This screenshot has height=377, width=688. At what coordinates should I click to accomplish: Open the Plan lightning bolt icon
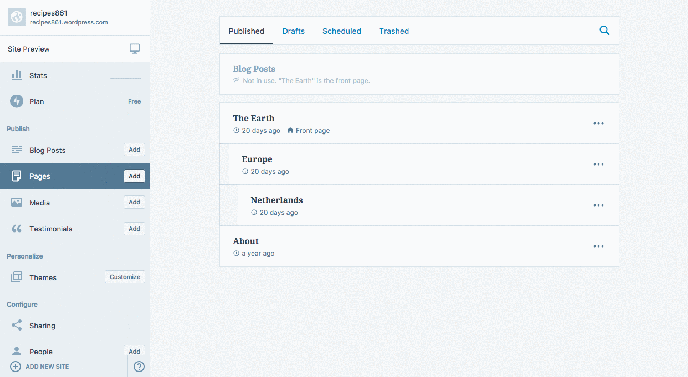[x=17, y=101]
